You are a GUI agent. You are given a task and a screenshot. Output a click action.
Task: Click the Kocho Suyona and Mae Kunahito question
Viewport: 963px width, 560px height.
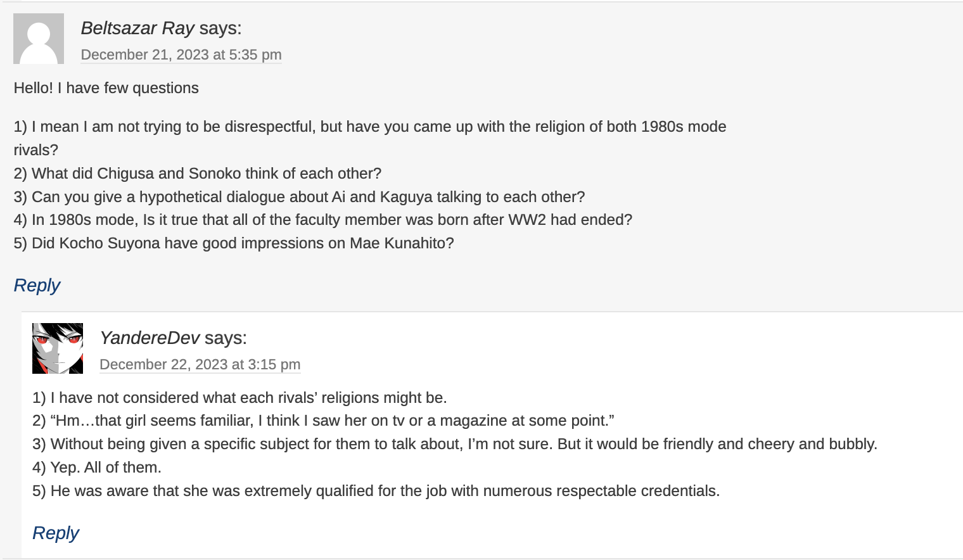(x=234, y=243)
